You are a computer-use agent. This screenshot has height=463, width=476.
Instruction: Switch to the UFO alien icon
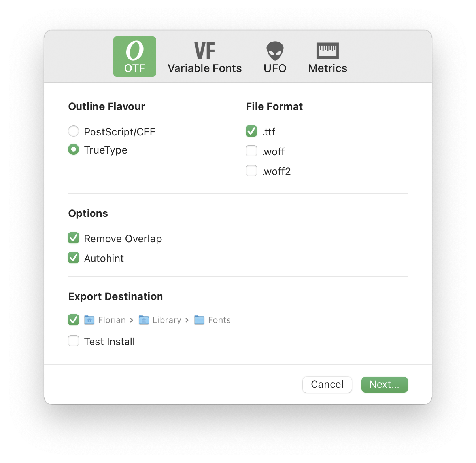[275, 51]
